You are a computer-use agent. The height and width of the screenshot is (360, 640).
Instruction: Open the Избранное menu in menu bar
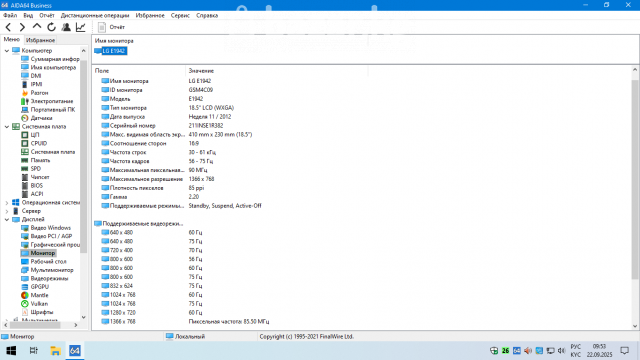[x=150, y=16]
